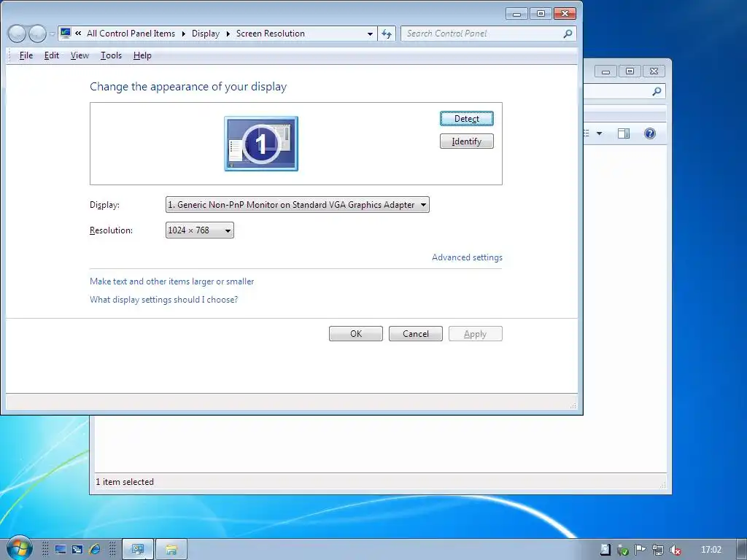
Task: Launch Internet Explorer from quick launch
Action: coord(95,550)
